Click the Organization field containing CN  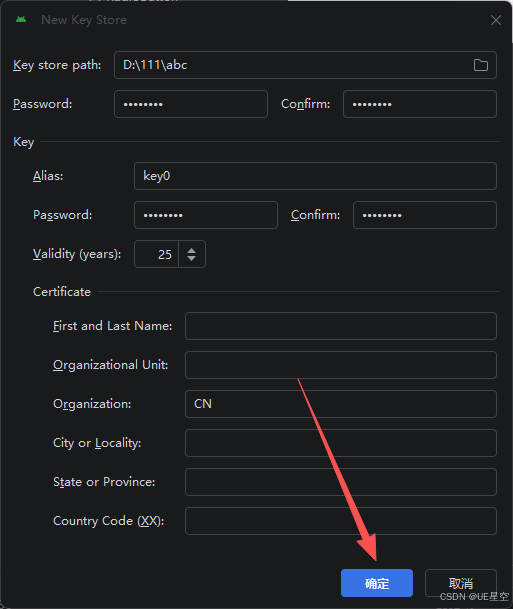click(x=341, y=404)
